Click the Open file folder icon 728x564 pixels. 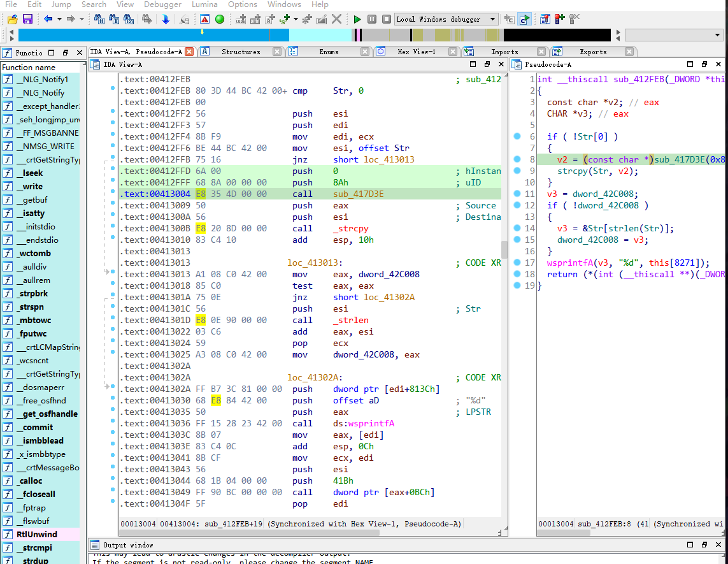click(x=11, y=19)
